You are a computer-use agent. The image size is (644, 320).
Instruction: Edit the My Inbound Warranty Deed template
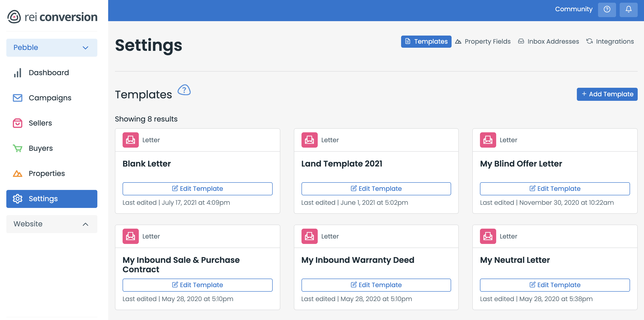(376, 285)
